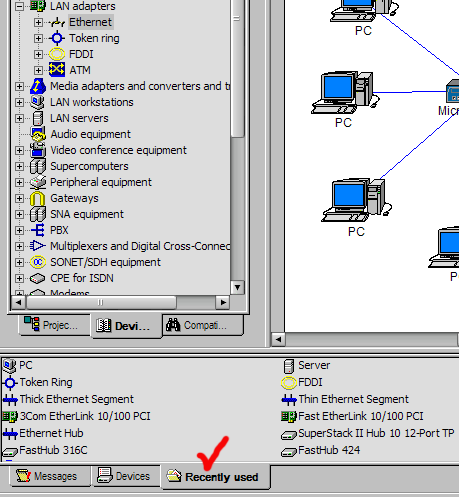The width and height of the screenshot is (459, 497).
Task: Click the LAN servers icon
Action: click(x=38, y=118)
